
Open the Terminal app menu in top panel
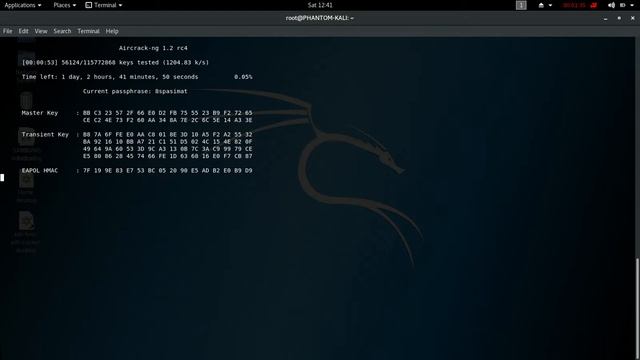(104, 5)
